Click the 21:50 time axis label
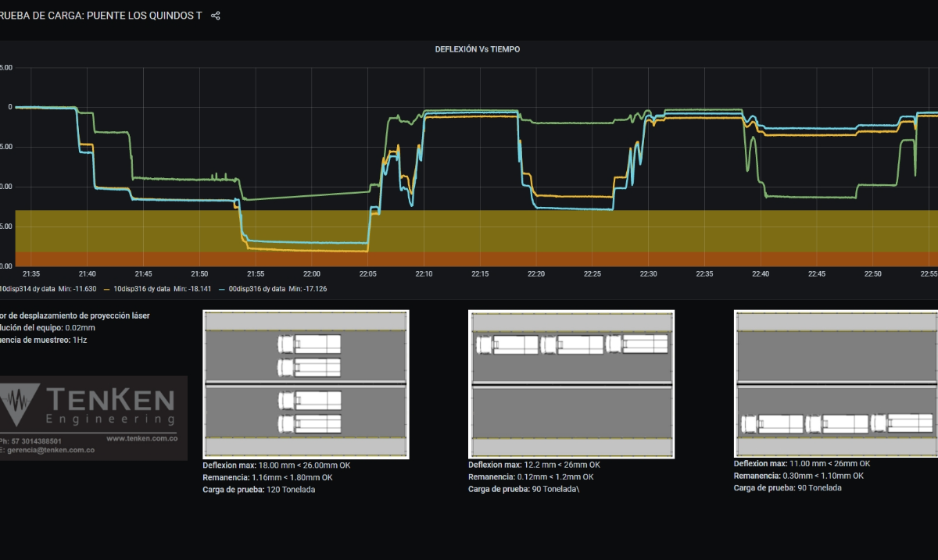 [199, 274]
